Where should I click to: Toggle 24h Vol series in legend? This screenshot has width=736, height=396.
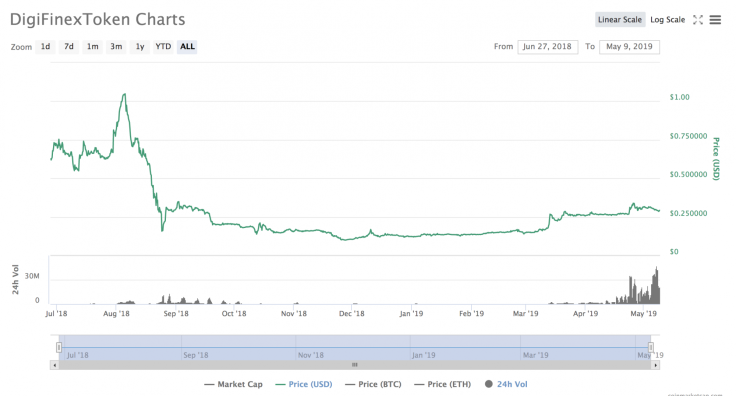pyautogui.click(x=506, y=384)
